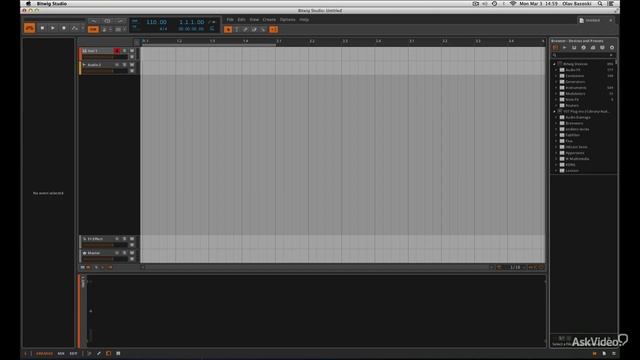This screenshot has width=640, height=360.
Task: Select the Pointer tool
Action: coord(228,29)
